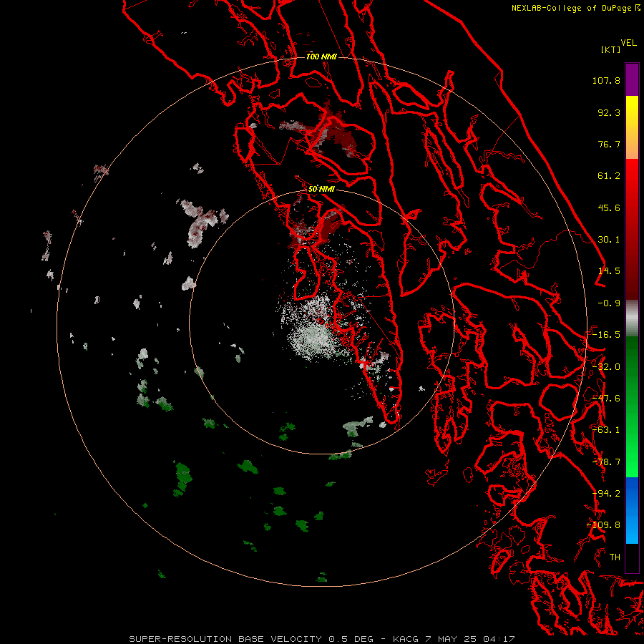Select the 14.5 legend value
Viewport: 644px width, 644px height.
609,271
